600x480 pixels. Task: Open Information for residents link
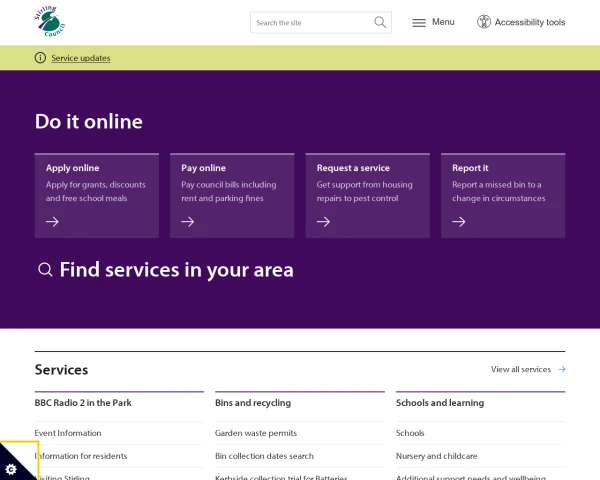point(81,456)
